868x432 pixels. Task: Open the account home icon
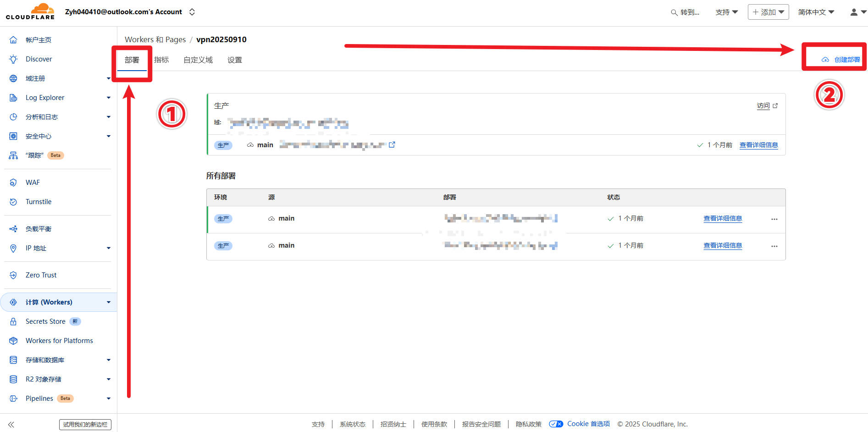tap(13, 40)
